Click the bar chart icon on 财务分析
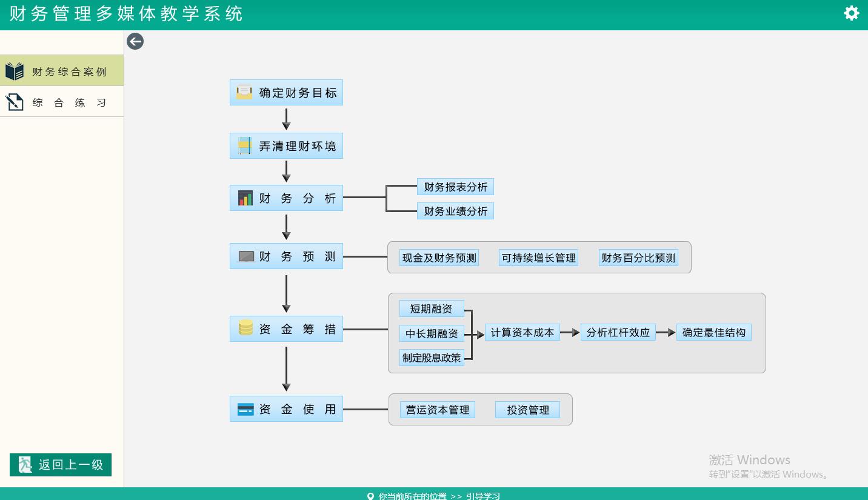The height and width of the screenshot is (500, 868). pyautogui.click(x=245, y=198)
